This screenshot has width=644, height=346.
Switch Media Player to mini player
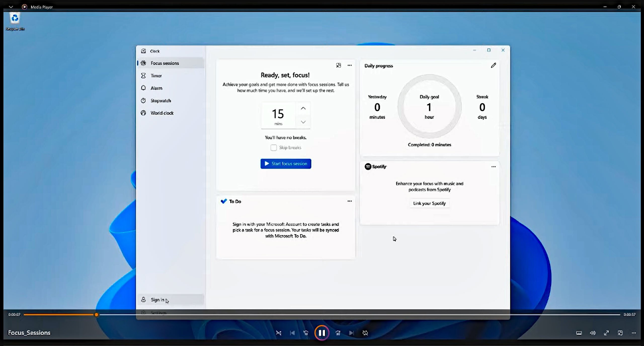[620, 333]
